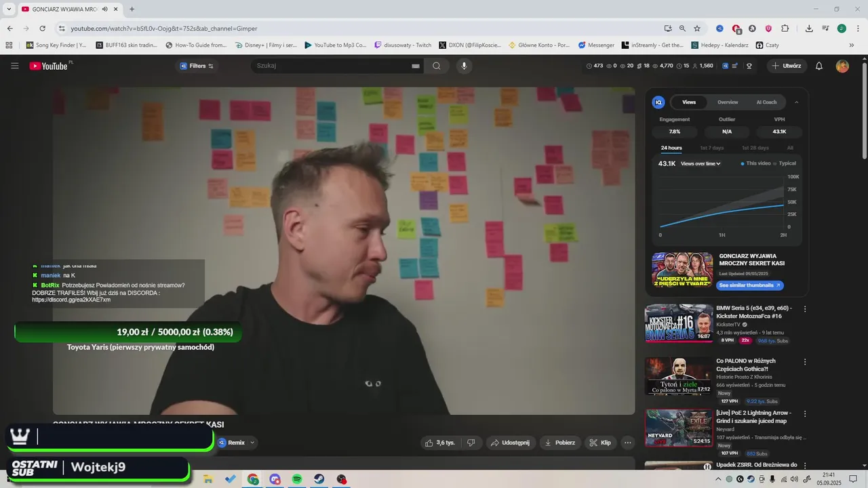Open BMW Seria 5 video thumbnail
This screenshot has height=488, width=868.
[678, 323]
